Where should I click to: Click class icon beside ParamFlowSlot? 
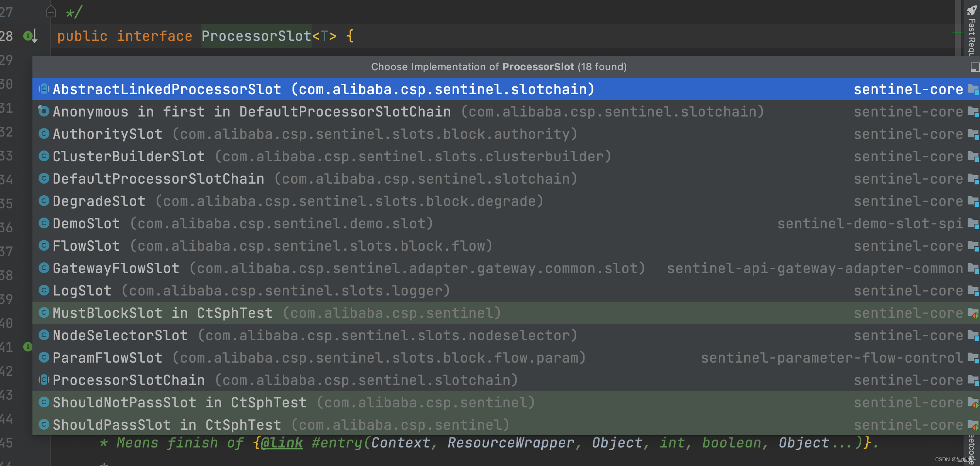coord(44,357)
